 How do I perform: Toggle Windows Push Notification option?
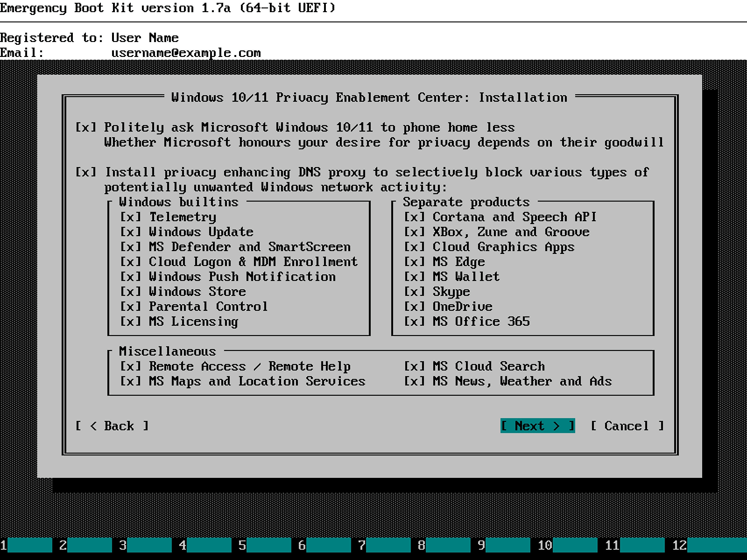131,277
